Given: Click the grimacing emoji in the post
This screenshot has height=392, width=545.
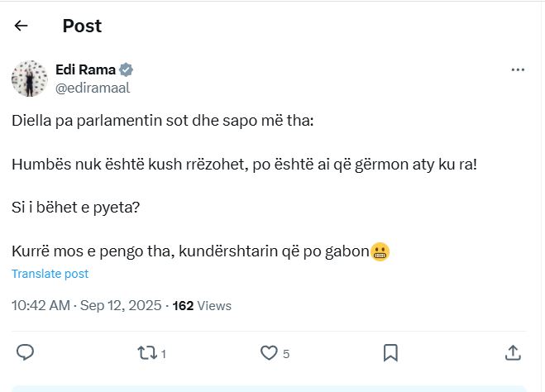Looking at the screenshot, I should 380,252.
